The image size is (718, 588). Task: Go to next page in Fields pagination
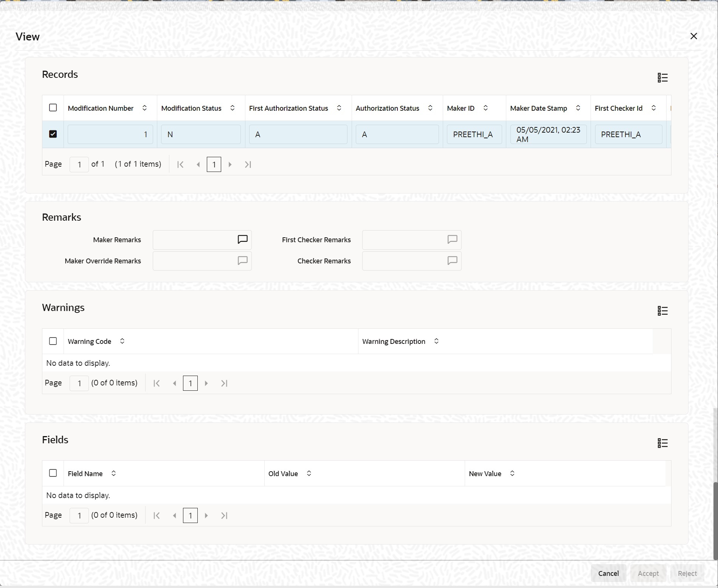point(206,515)
